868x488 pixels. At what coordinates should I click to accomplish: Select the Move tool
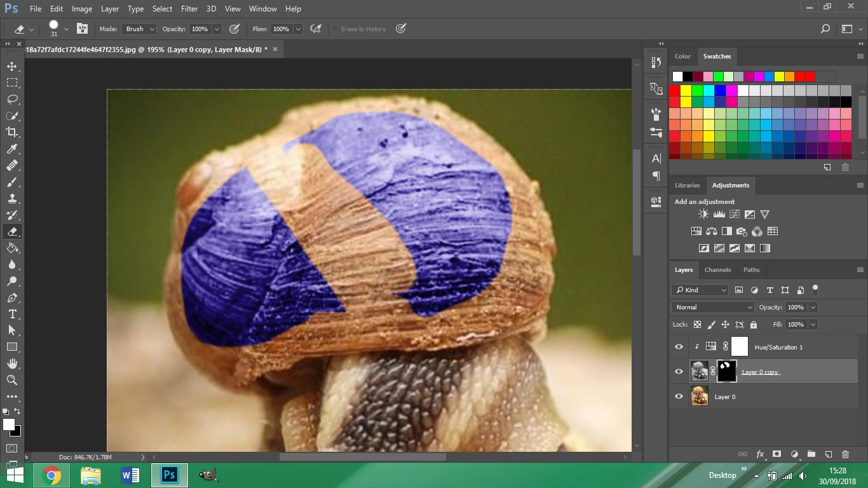pos(12,66)
